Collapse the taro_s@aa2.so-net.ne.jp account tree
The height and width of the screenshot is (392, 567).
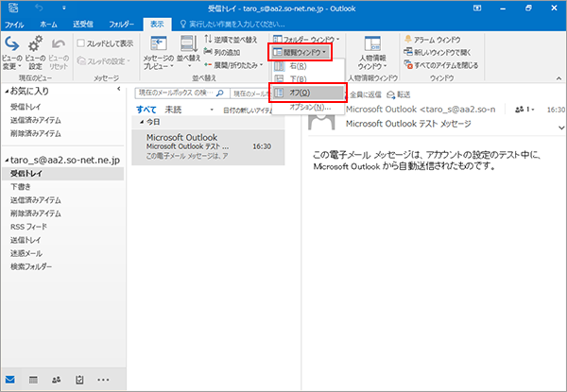click(x=6, y=162)
